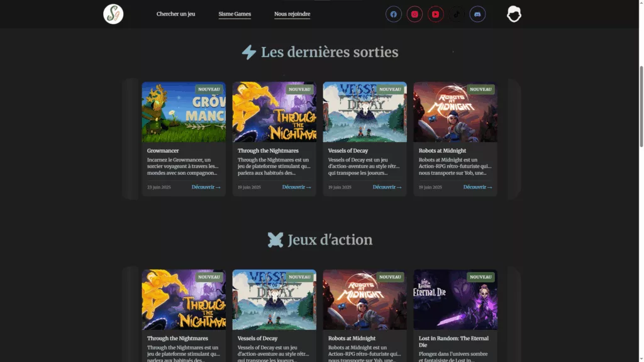Open the Discord social icon

tap(477, 14)
